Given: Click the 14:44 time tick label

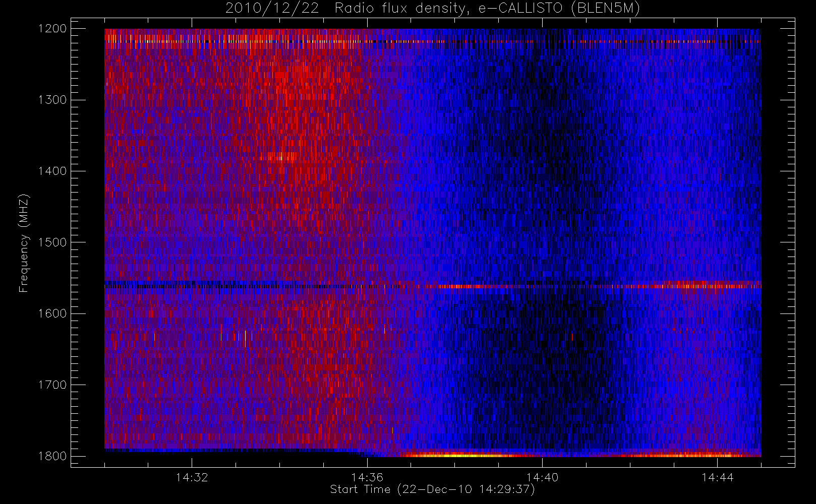Looking at the screenshot, I should coord(717,477).
